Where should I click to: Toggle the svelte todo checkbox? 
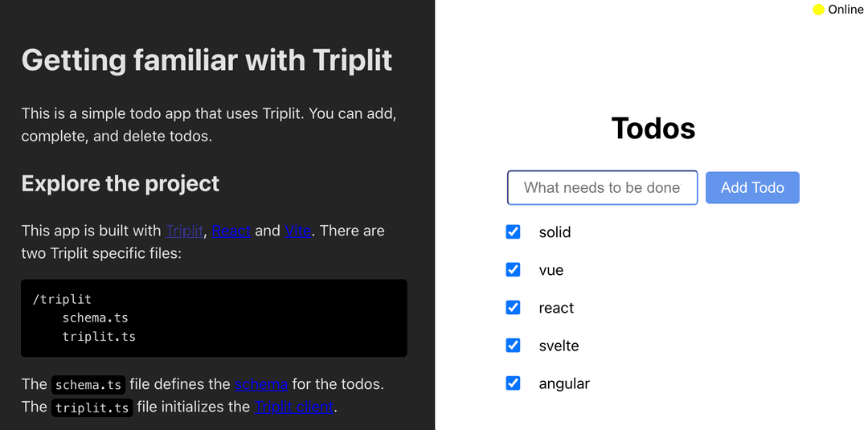coord(513,345)
